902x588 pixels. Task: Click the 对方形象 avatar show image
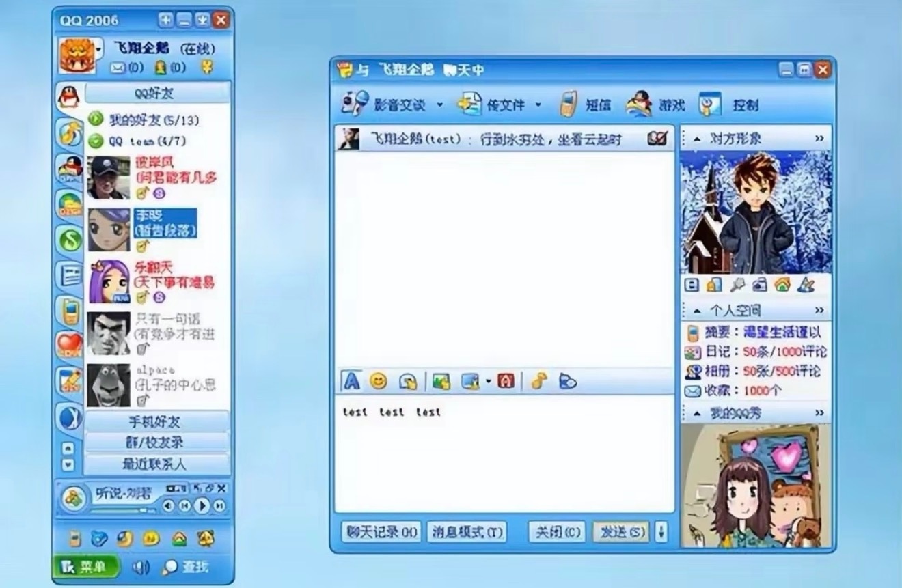(756, 212)
